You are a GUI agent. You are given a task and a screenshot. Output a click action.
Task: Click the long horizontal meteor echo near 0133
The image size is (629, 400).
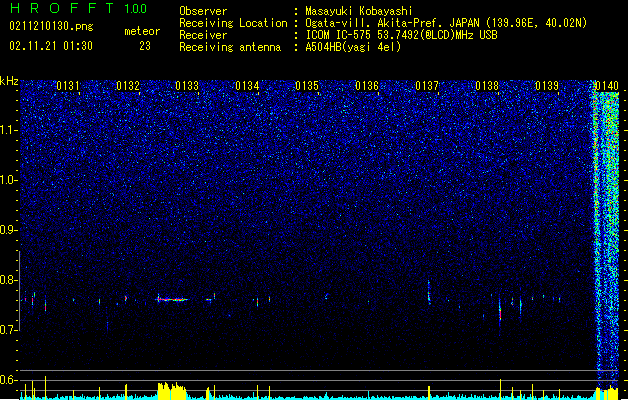point(172,299)
